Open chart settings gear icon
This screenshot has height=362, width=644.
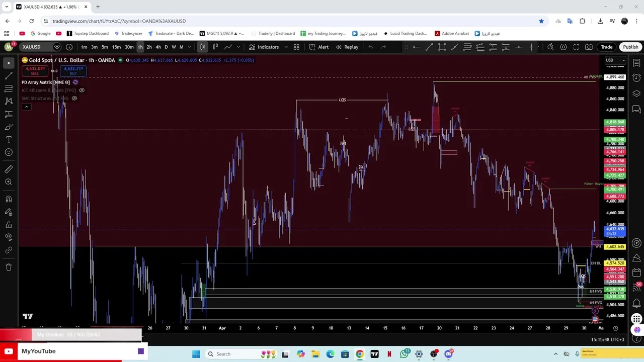(x=563, y=47)
